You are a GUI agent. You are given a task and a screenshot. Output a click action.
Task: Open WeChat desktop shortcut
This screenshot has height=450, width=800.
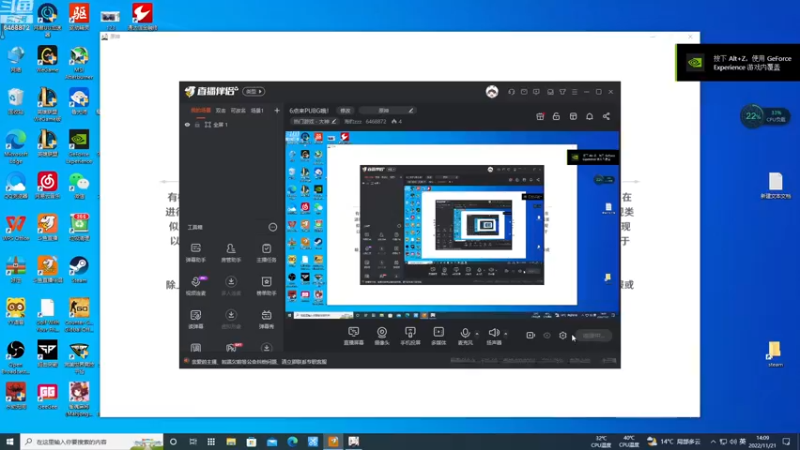click(x=79, y=185)
